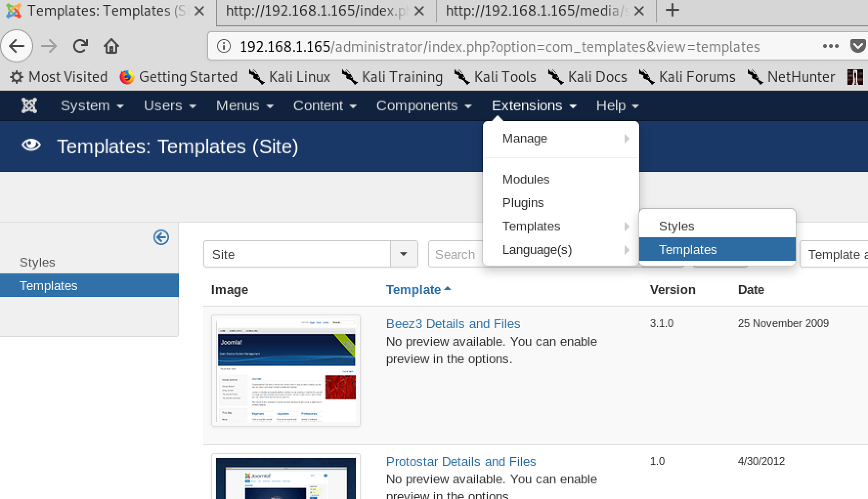Open Most Visited bookmarks folder

coord(59,77)
